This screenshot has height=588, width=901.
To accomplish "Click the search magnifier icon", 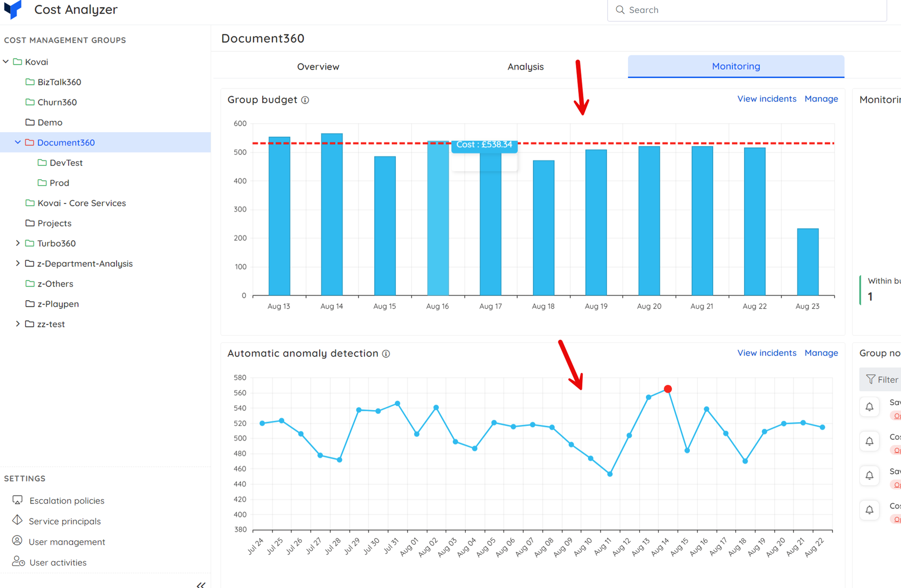I will click(620, 10).
